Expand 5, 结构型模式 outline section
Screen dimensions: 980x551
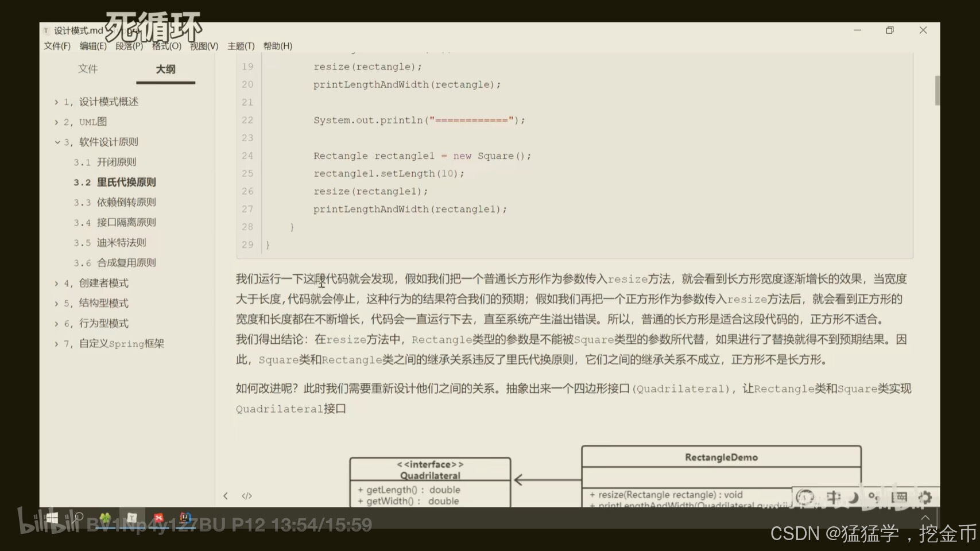(x=56, y=303)
